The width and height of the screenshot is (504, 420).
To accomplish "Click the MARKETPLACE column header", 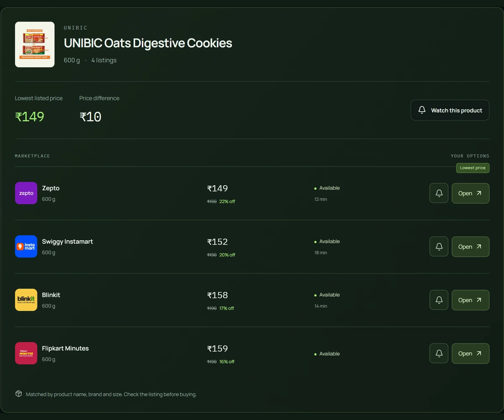I will point(32,156).
